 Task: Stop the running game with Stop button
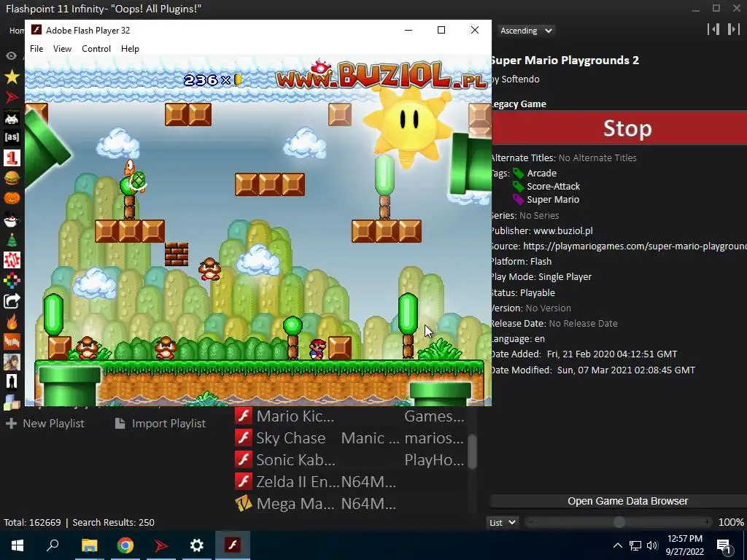click(x=619, y=128)
